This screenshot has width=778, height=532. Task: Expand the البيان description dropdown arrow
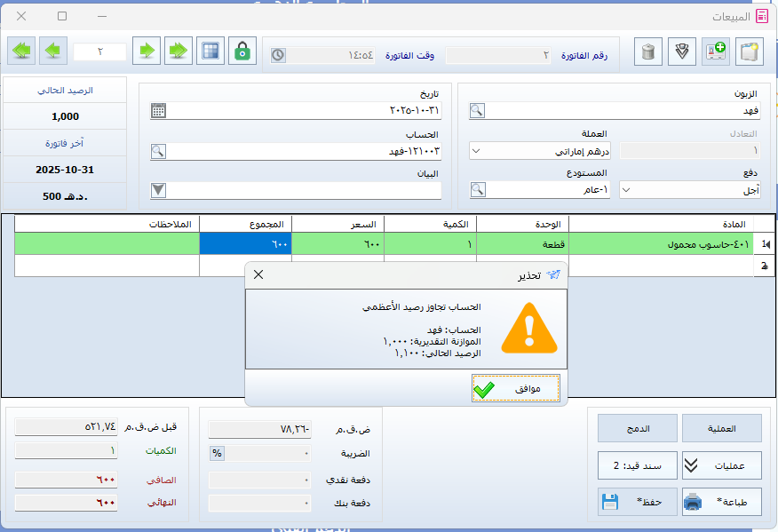pos(158,189)
